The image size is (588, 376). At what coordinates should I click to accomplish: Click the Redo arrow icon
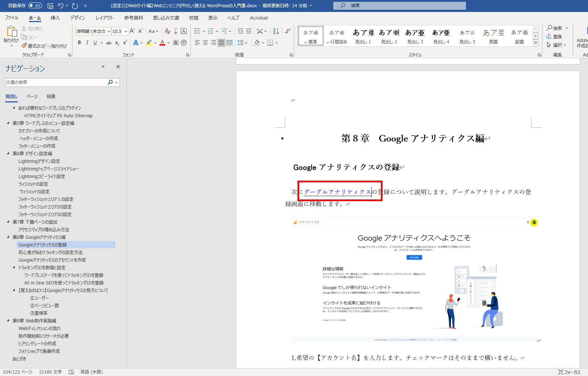(x=75, y=6)
